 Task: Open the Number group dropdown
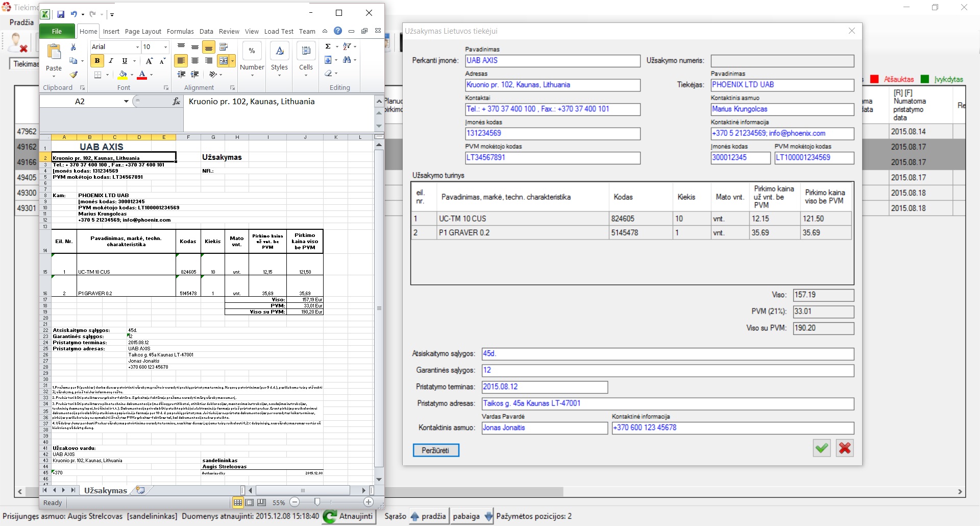click(252, 76)
